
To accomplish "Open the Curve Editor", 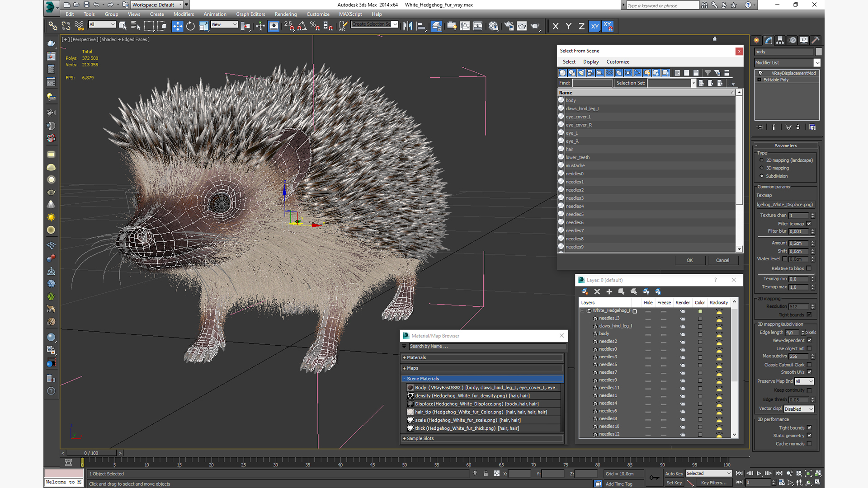I will [x=465, y=26].
